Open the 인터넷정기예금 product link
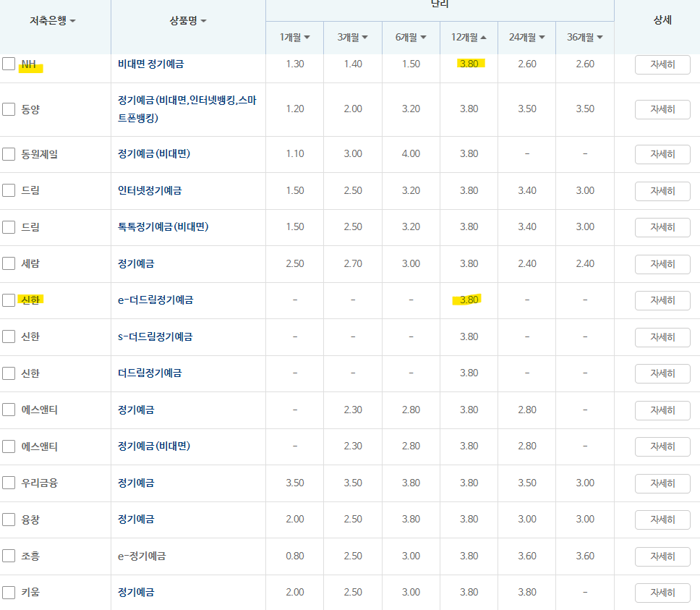The width and height of the screenshot is (700, 610). pyautogui.click(x=150, y=190)
